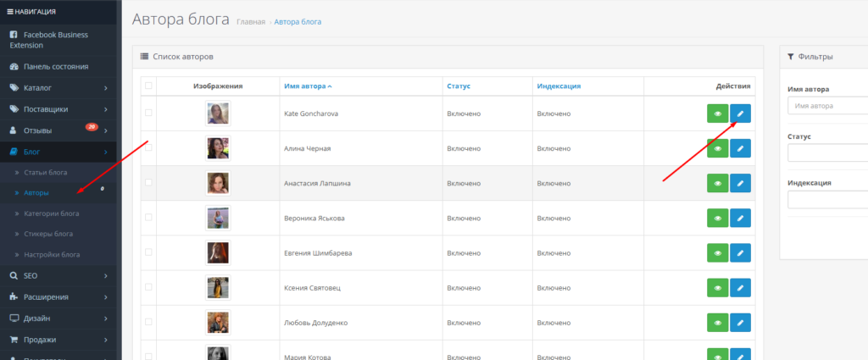Screen dimensions: 868x360
Task: Click the Главная breadcrumb link
Action: (x=250, y=21)
